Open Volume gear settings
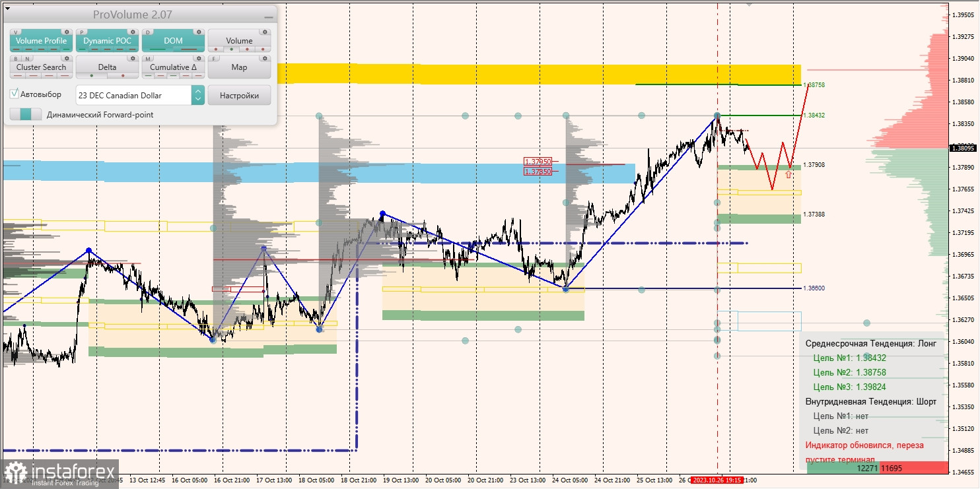Viewport: 980px width, 489px height. click(264, 32)
